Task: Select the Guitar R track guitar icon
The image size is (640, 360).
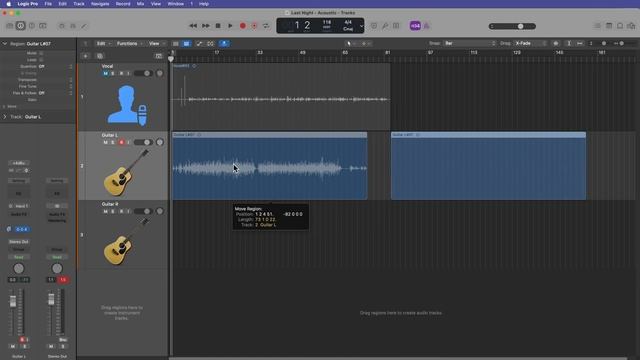Action: pyautogui.click(x=126, y=242)
